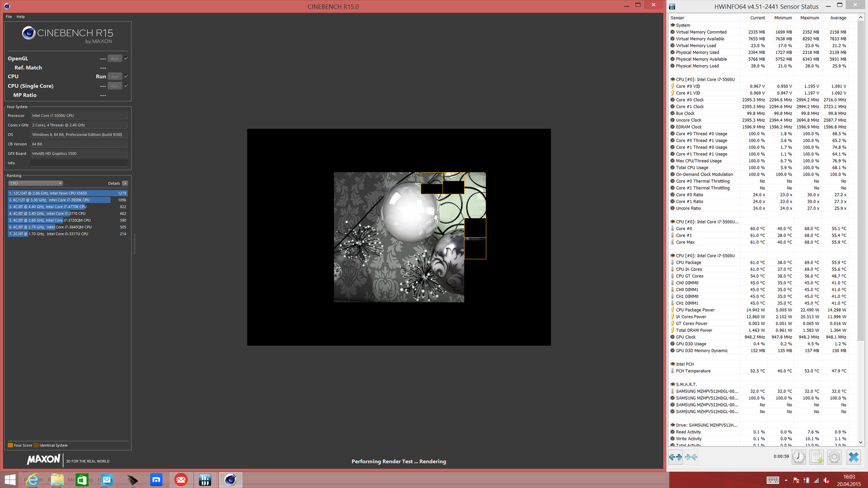
Task: Toggle the OpenGL test checkbox
Action: [126, 58]
